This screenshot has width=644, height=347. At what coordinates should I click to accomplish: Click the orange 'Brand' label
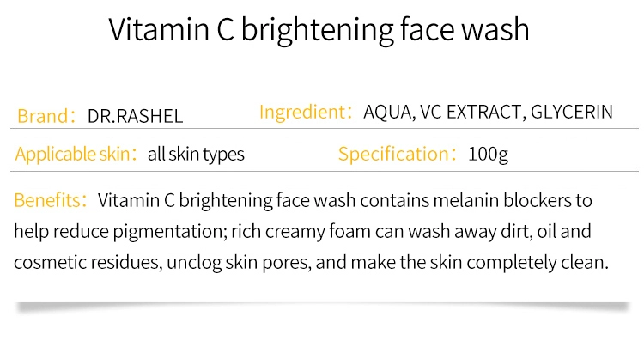pos(42,115)
